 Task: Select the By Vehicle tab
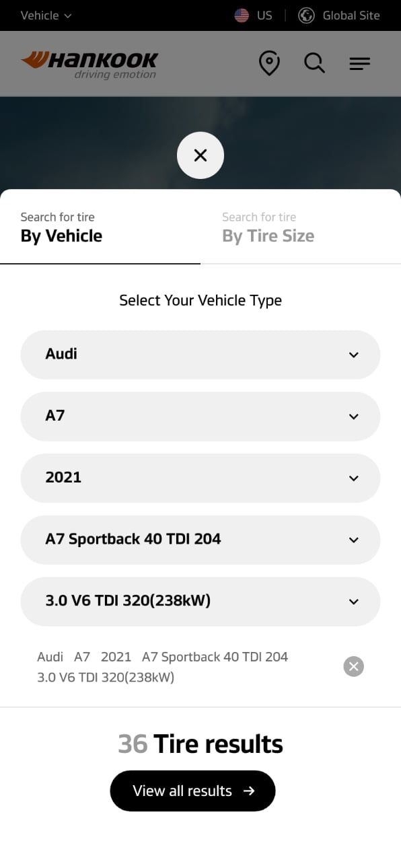tap(100, 227)
